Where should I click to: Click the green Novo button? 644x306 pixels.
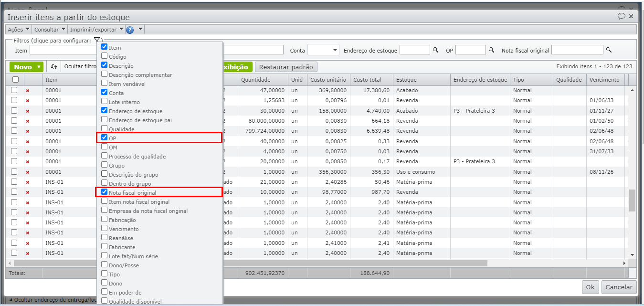point(23,67)
